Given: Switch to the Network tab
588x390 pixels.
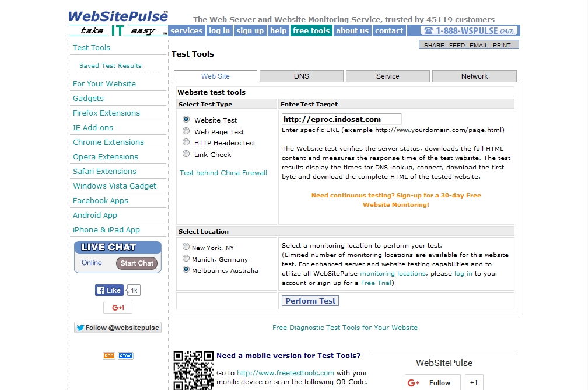Looking at the screenshot, I should [474, 76].
